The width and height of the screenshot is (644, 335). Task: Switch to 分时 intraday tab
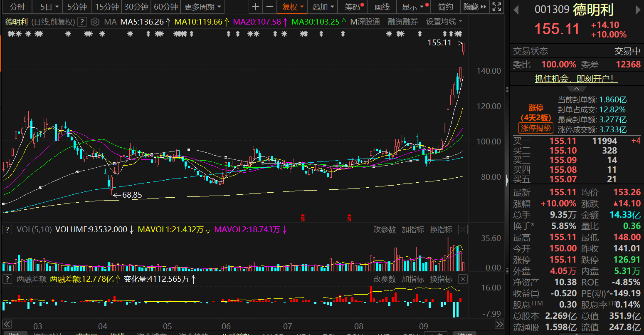point(17,7)
